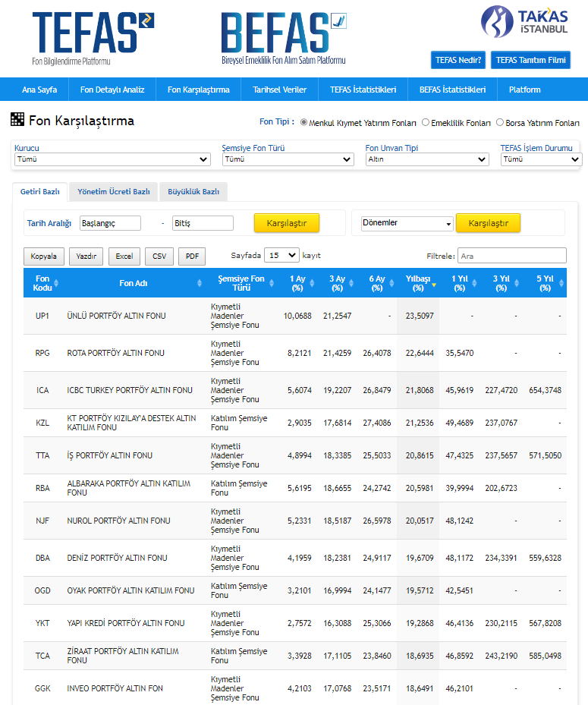Select Borsa Yatırım Fonları radio button

(x=499, y=122)
